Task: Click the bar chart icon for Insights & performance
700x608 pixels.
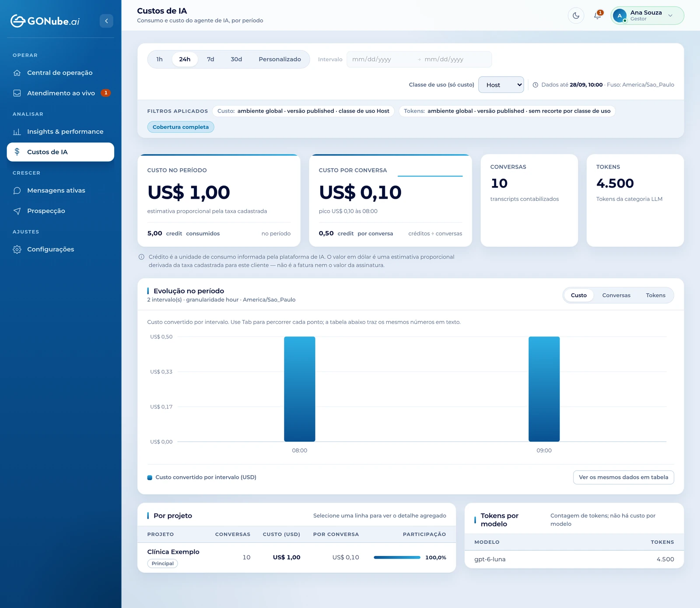Action: (x=17, y=132)
